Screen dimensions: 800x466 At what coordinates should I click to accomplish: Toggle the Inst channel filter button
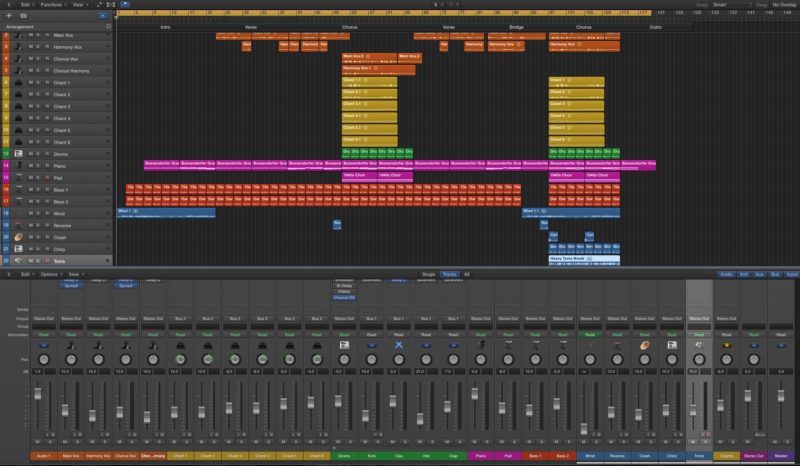(x=744, y=275)
